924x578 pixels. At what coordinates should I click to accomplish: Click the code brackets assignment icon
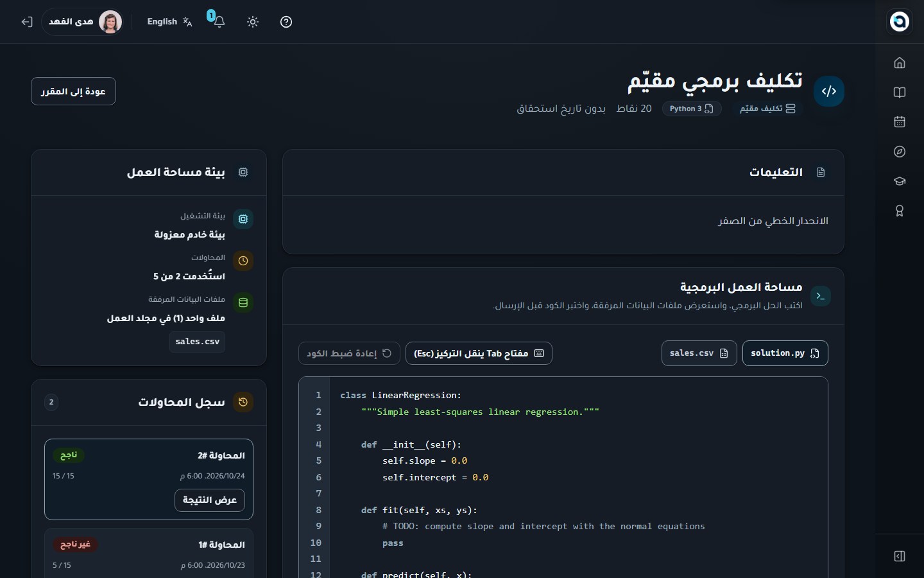[829, 91]
